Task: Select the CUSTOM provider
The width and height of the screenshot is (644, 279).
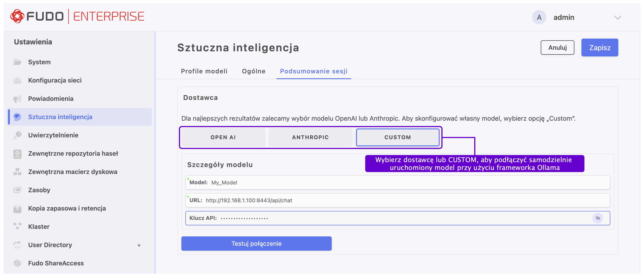Action: coord(397,137)
